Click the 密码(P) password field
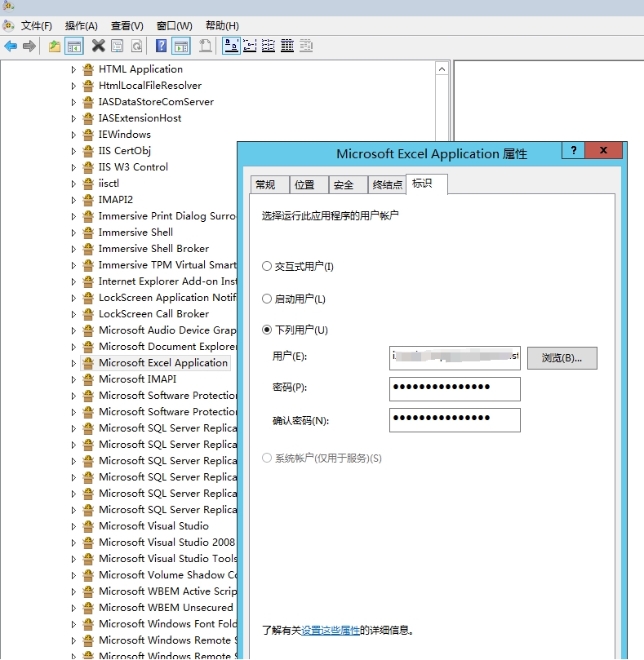644x660 pixels. tap(455, 389)
